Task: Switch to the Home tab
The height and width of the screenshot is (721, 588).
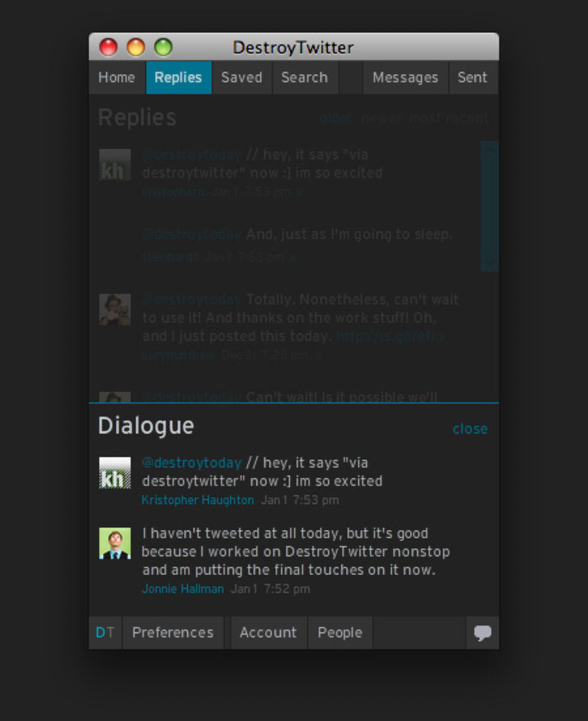Action: pos(116,77)
